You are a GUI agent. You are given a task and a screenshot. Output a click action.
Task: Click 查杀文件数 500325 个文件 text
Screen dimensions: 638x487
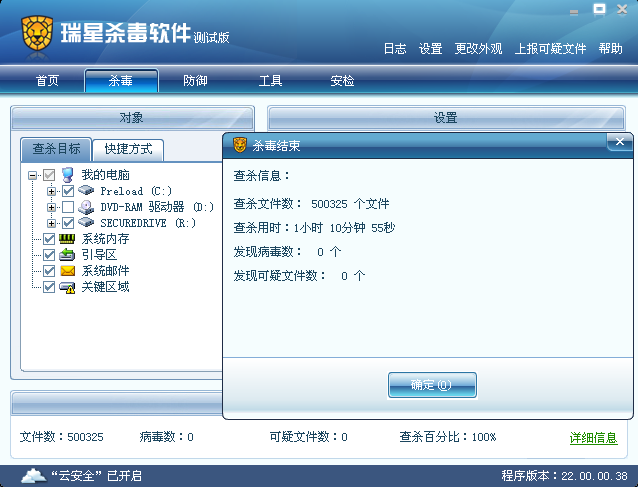(x=311, y=203)
